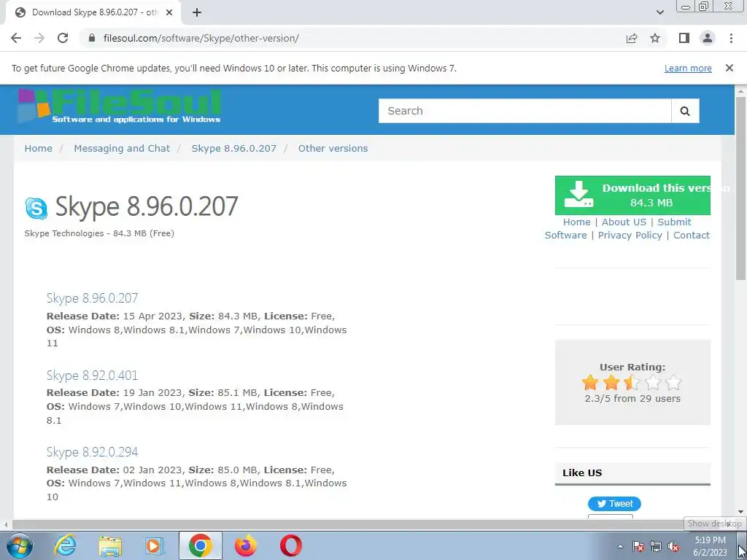Open the Chrome side panel
Image resolution: width=747 pixels, height=560 pixels.
[684, 38]
